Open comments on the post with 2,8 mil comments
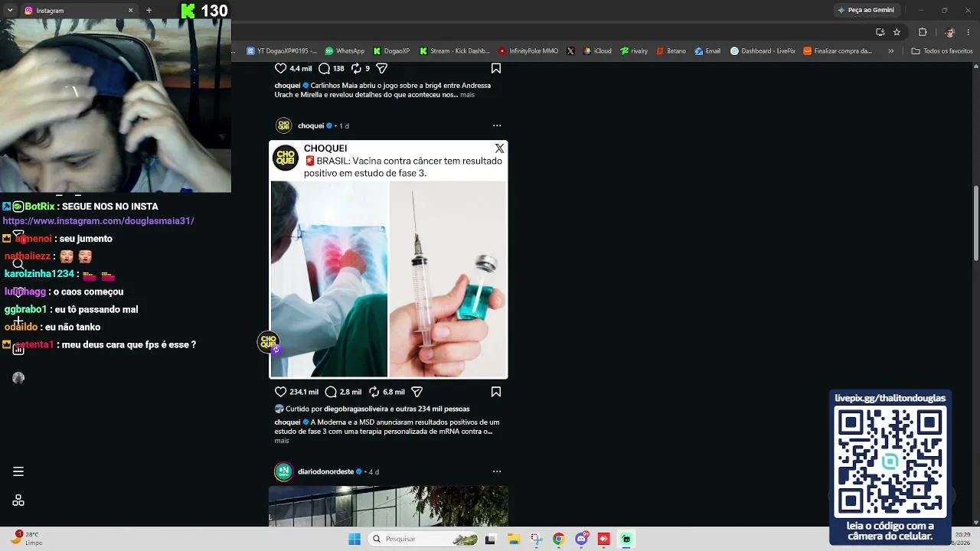This screenshot has width=980, height=551. 331,392
